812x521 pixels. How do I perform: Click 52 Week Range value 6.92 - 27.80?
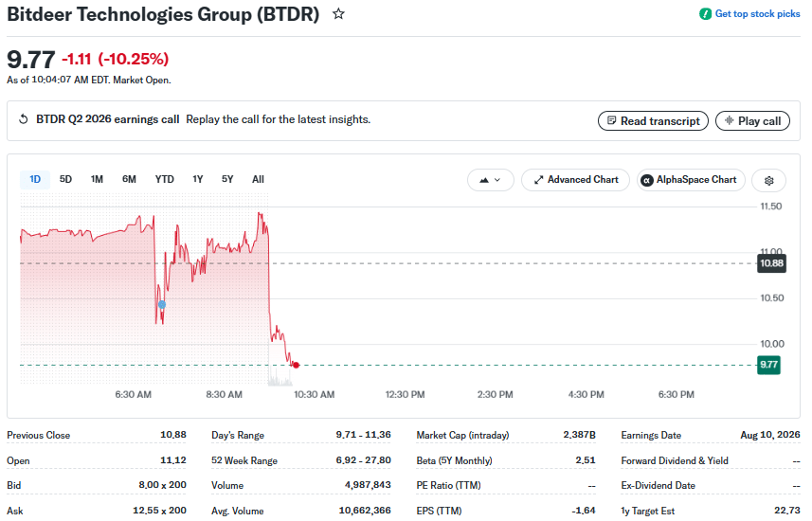[x=364, y=460]
